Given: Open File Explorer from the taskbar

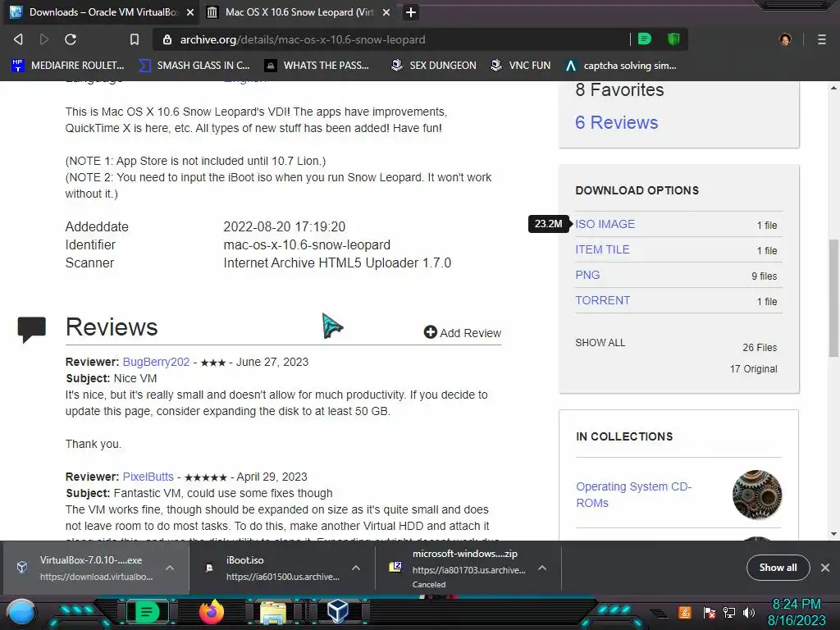Looking at the screenshot, I should [x=273, y=612].
